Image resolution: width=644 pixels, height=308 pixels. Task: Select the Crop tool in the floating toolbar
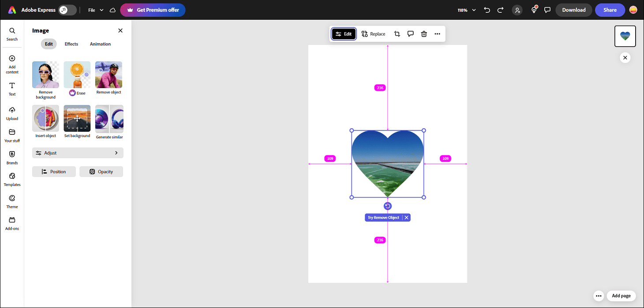(x=397, y=33)
